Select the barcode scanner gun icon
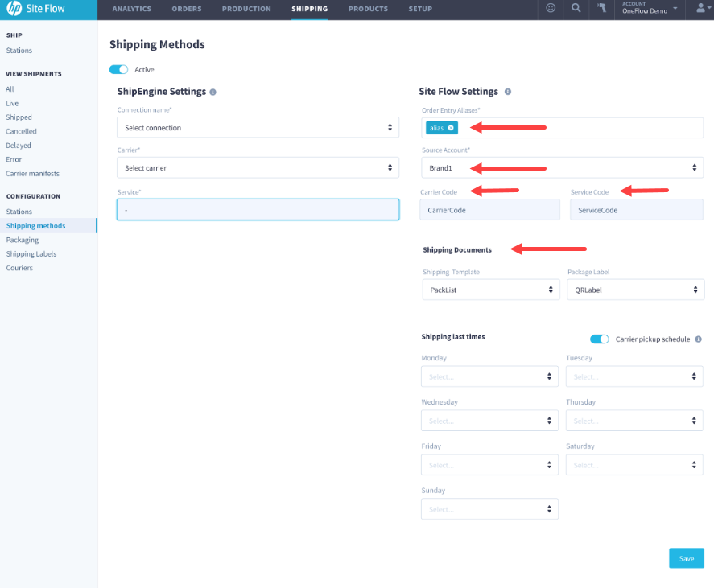This screenshot has width=714, height=588. click(x=601, y=8)
